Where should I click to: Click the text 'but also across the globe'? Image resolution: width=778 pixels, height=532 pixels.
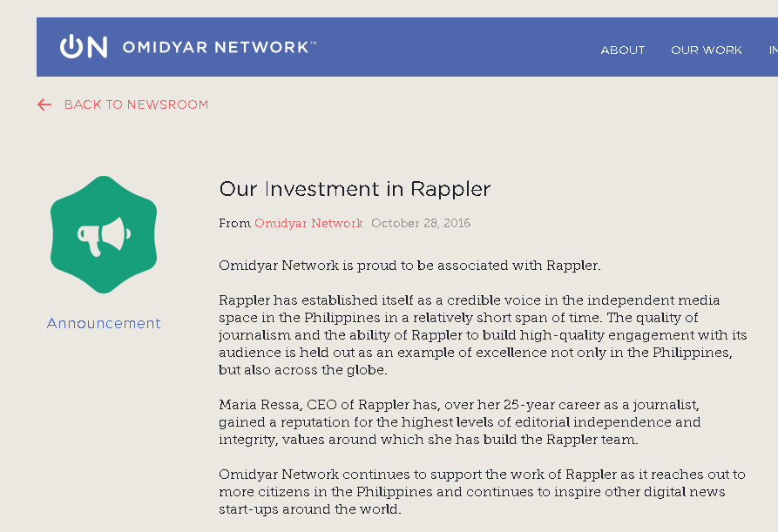302,370
